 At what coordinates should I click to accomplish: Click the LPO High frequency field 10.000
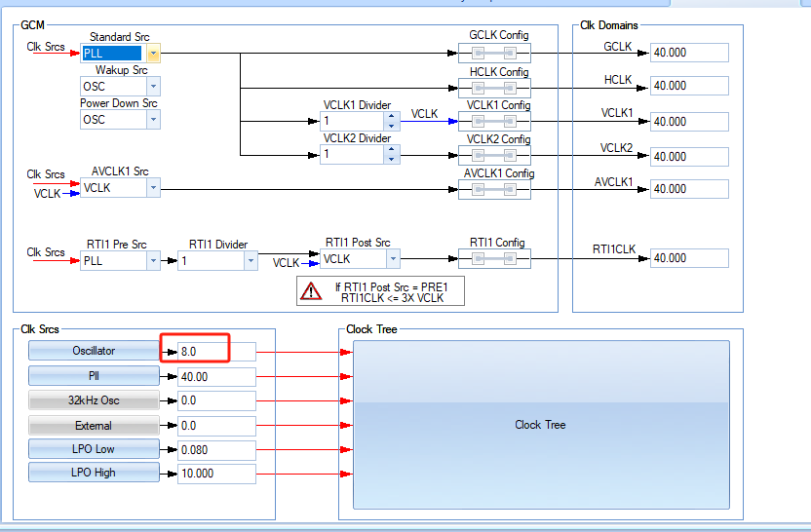pyautogui.click(x=216, y=474)
